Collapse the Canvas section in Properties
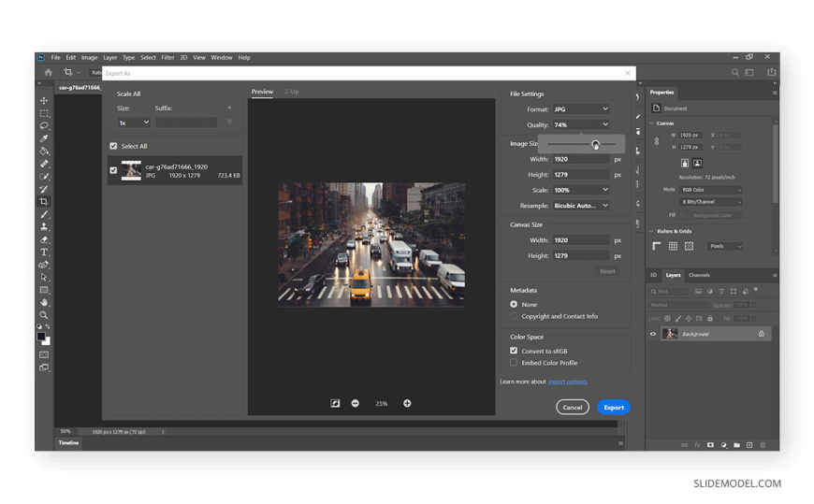Viewport: 814px width, 504px height. point(651,123)
